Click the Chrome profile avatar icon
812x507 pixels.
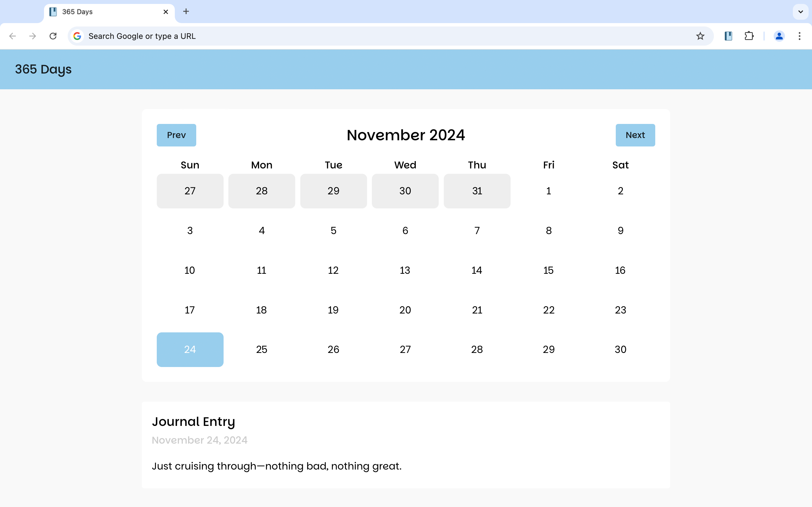(x=779, y=36)
